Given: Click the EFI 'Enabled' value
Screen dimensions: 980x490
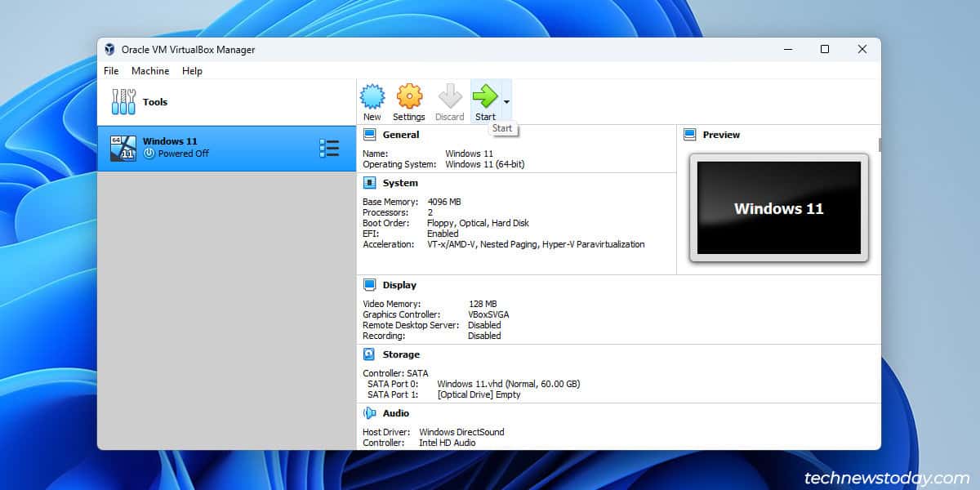Looking at the screenshot, I should coord(443,234).
